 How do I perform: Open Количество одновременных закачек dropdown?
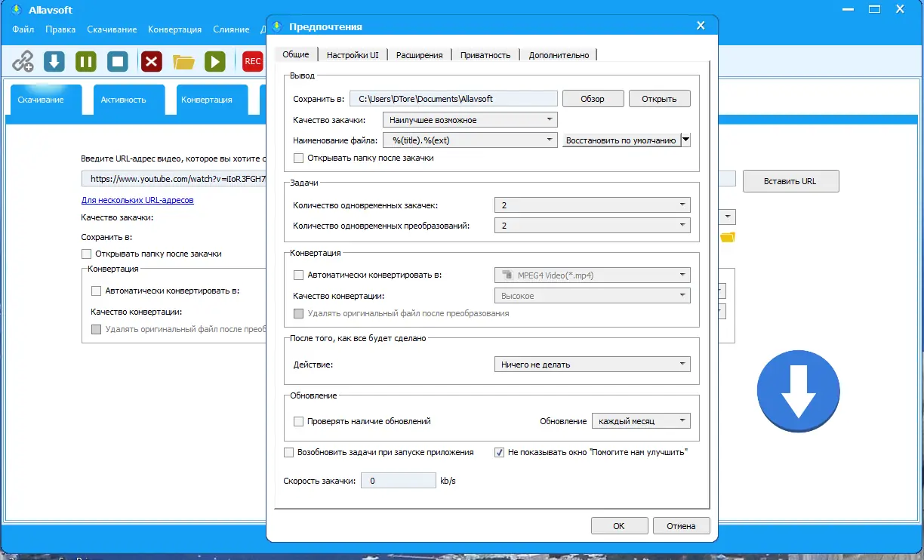point(592,205)
